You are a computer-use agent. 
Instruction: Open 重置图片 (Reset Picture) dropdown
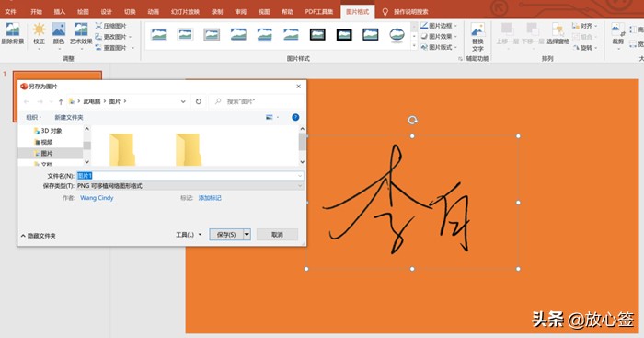(115, 48)
